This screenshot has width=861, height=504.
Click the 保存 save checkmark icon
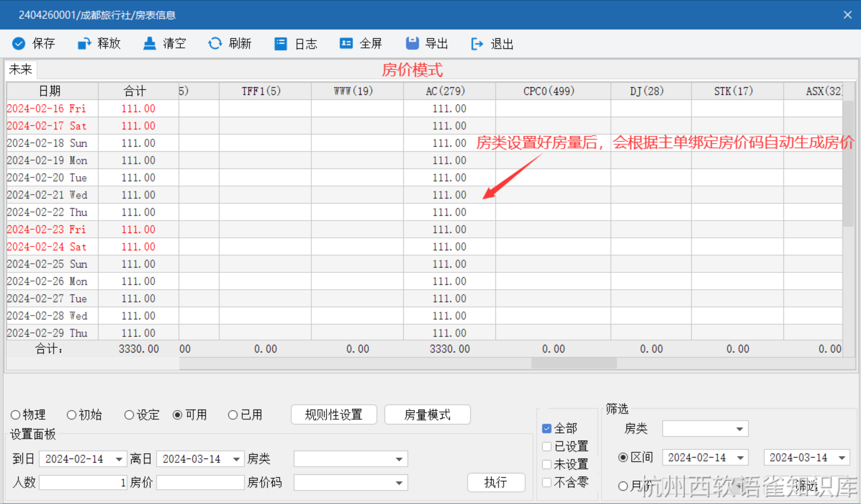point(19,44)
